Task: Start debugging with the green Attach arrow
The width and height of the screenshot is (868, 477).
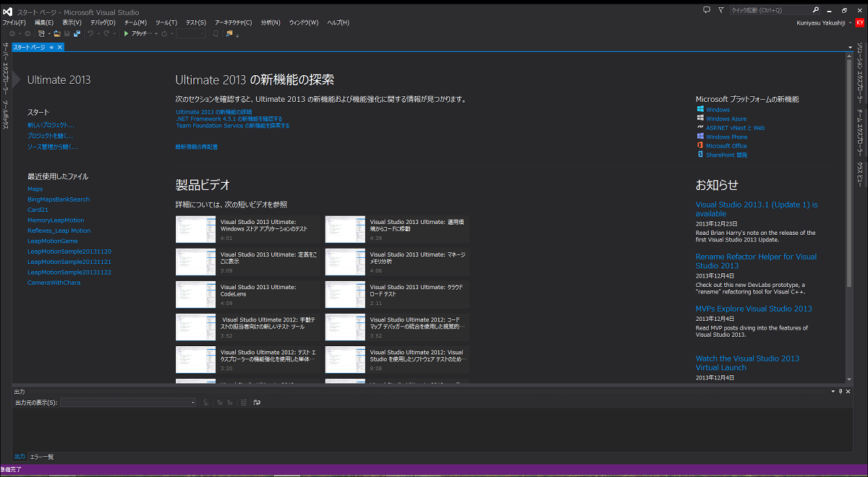Action: pos(126,34)
